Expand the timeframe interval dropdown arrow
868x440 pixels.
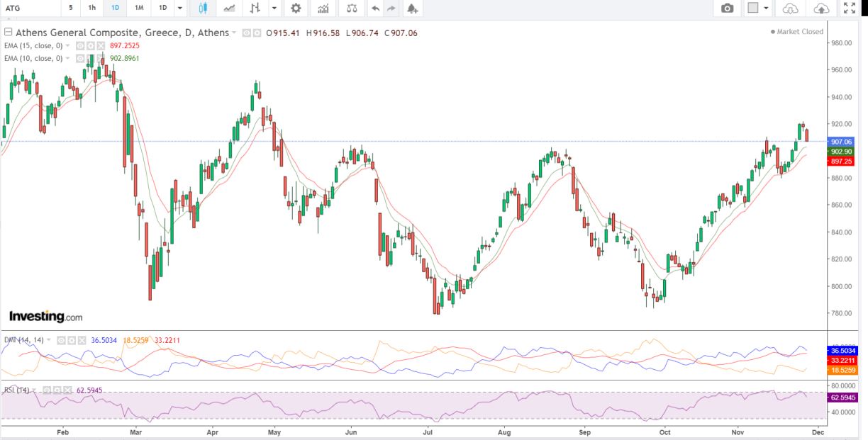(180, 9)
